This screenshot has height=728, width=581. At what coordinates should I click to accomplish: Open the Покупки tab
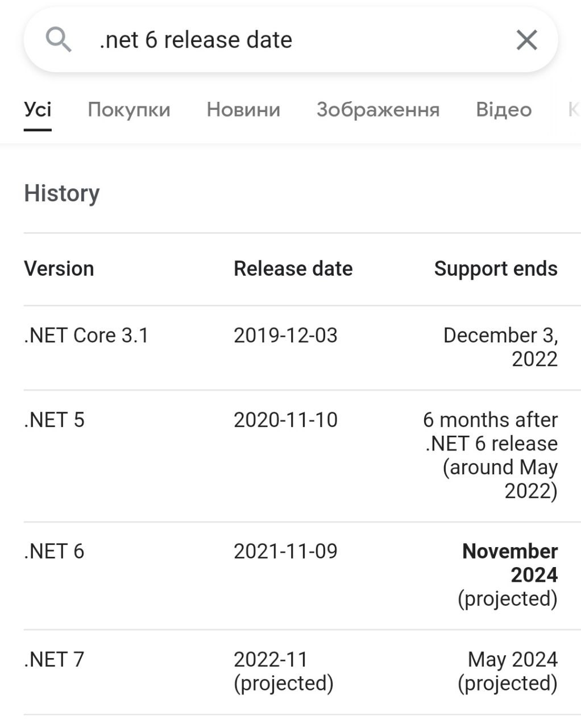[x=129, y=109]
